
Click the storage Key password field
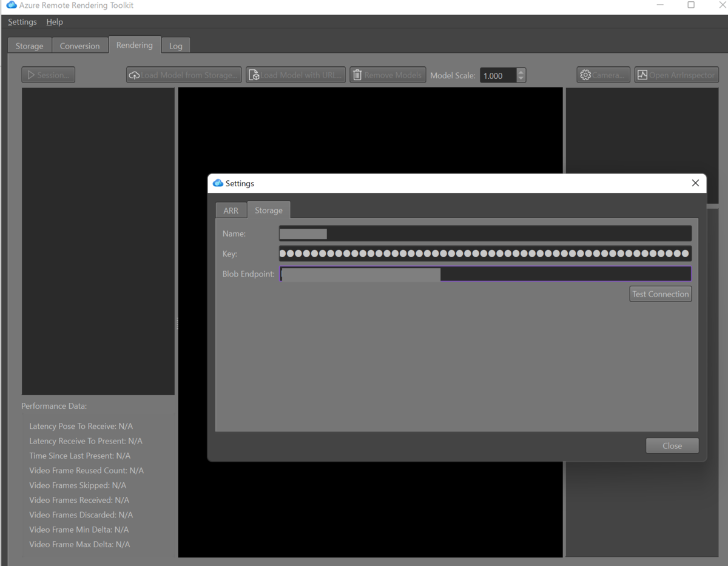(485, 254)
